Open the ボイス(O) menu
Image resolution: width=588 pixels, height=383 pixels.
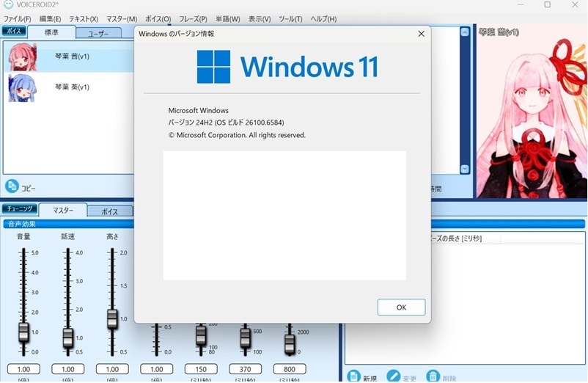[158, 19]
